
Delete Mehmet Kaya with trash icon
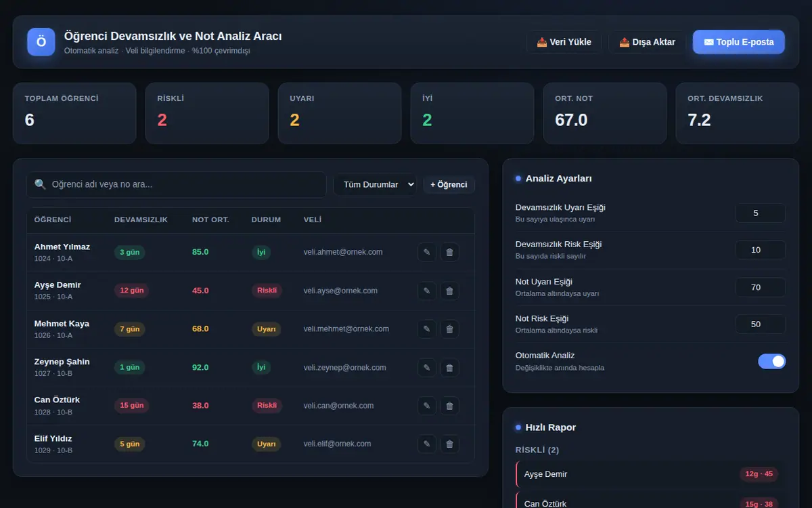[x=449, y=329]
